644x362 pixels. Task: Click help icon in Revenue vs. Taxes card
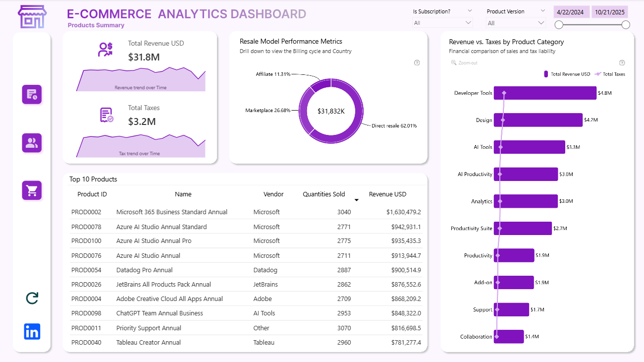[622, 63]
